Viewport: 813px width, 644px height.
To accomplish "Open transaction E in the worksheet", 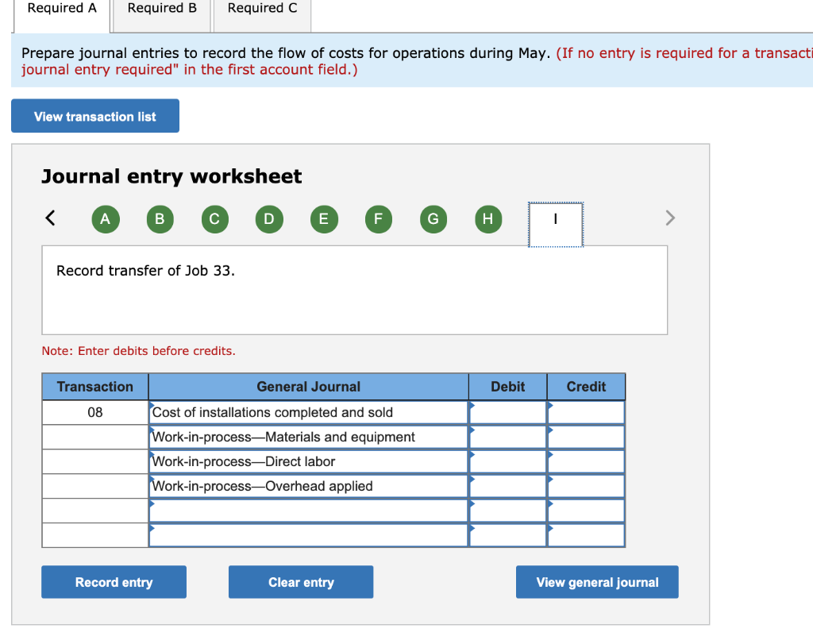I will [324, 219].
